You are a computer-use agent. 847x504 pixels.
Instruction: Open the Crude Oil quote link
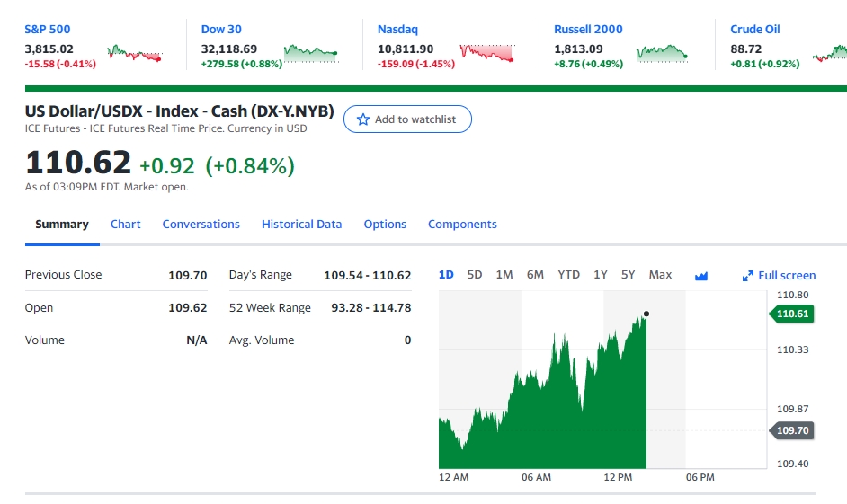pos(755,30)
